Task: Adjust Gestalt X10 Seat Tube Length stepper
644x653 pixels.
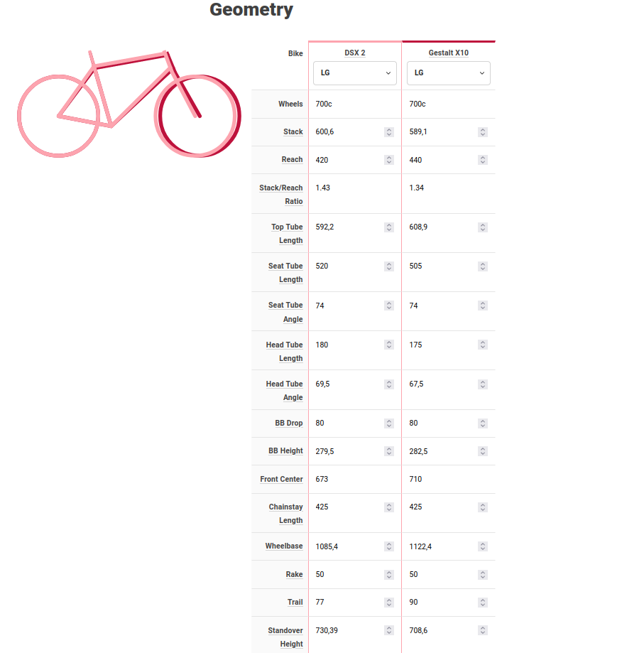Action: click(483, 266)
